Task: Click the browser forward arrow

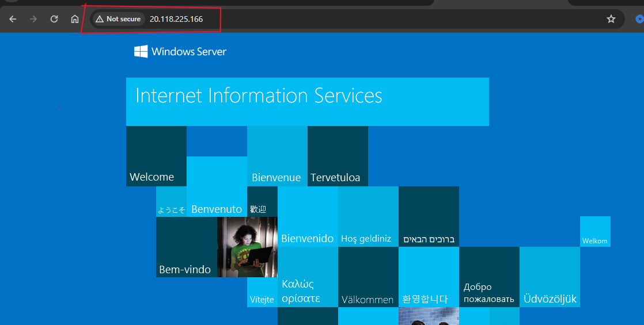Action: tap(33, 19)
